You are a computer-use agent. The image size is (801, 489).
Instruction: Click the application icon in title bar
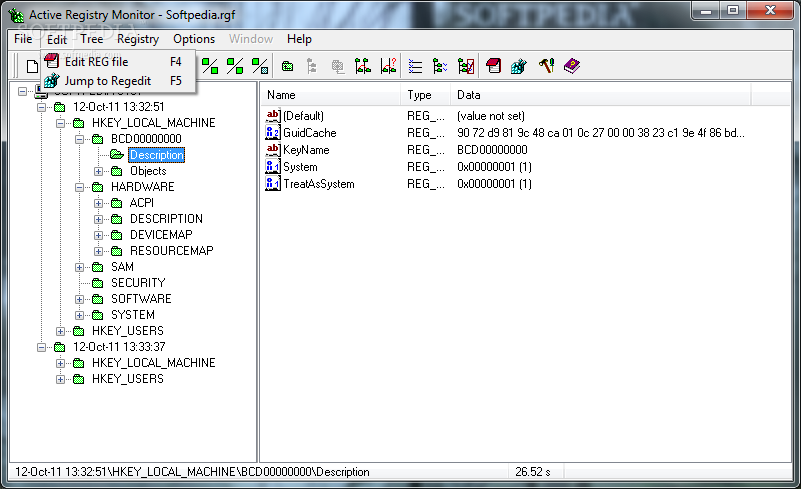pyautogui.click(x=16, y=15)
